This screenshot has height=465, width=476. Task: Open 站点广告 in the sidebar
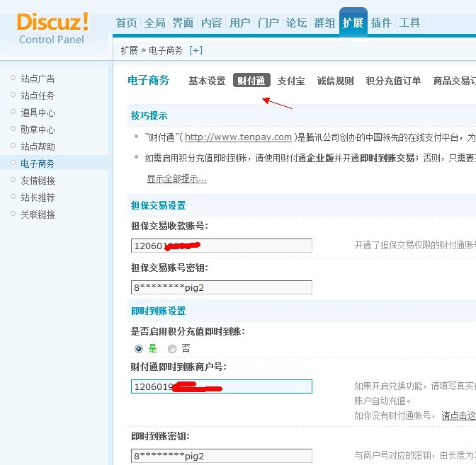click(x=38, y=79)
